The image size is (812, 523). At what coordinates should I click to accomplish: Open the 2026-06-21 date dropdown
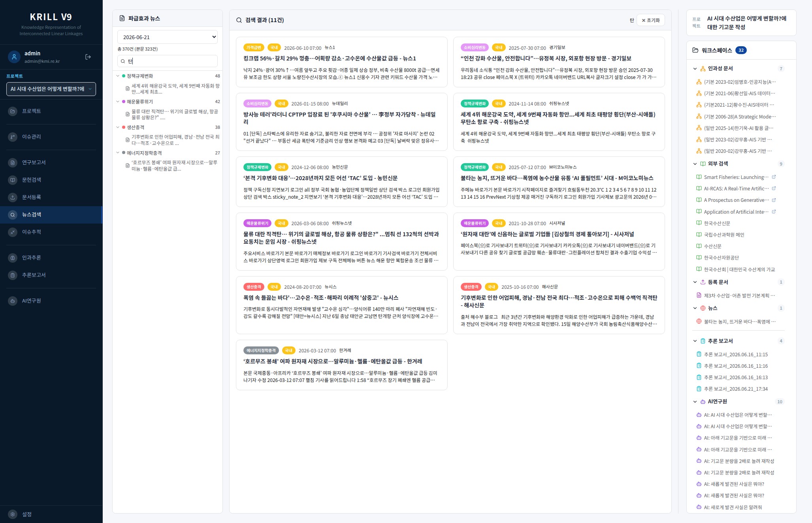pos(168,37)
